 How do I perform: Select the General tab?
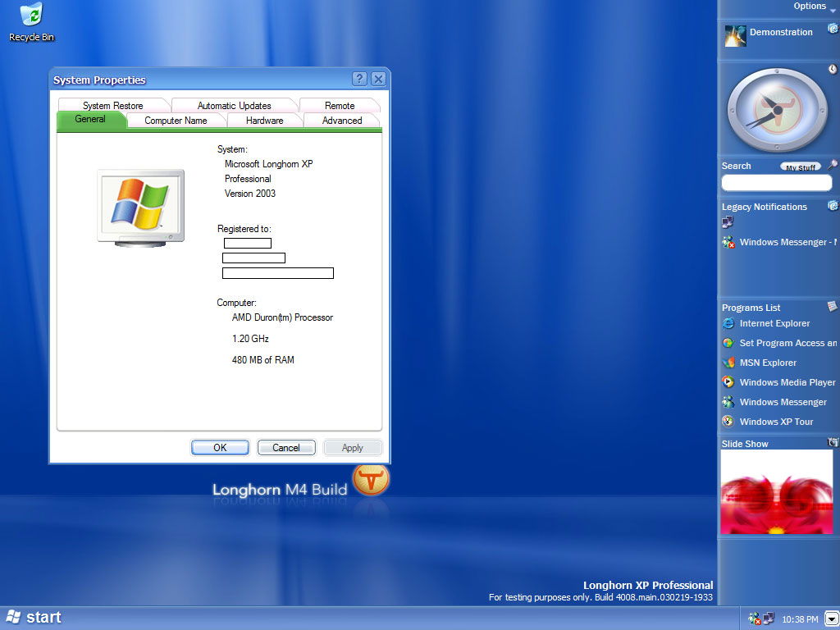click(x=90, y=119)
